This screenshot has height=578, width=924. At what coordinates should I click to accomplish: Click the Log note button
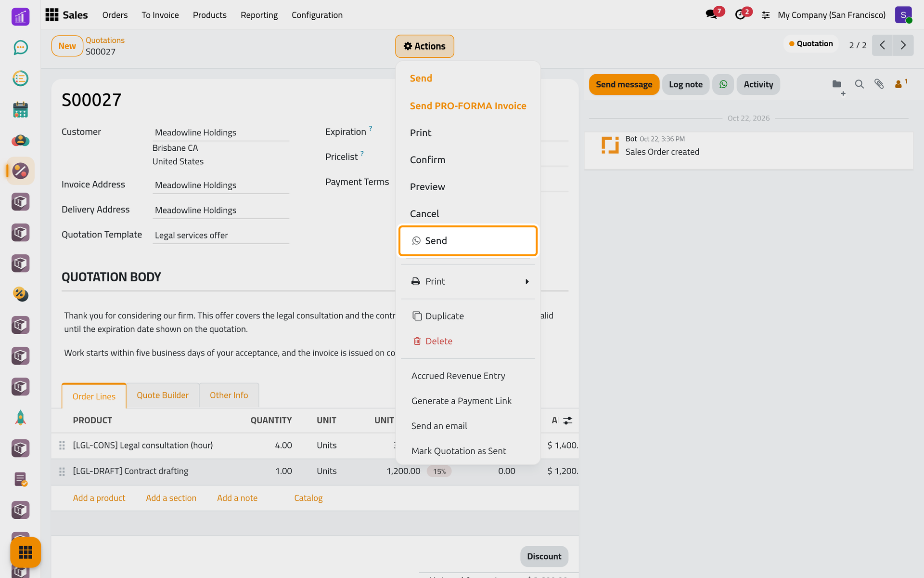(x=686, y=84)
